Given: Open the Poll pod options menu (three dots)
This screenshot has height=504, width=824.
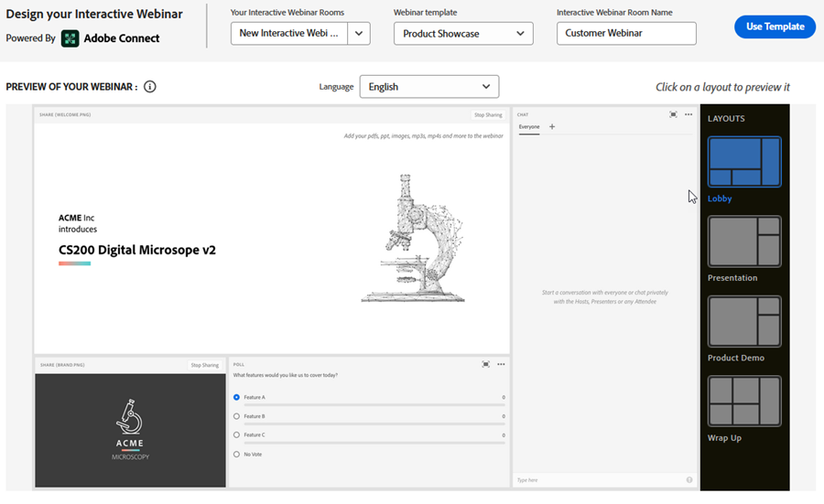Looking at the screenshot, I should [501, 364].
